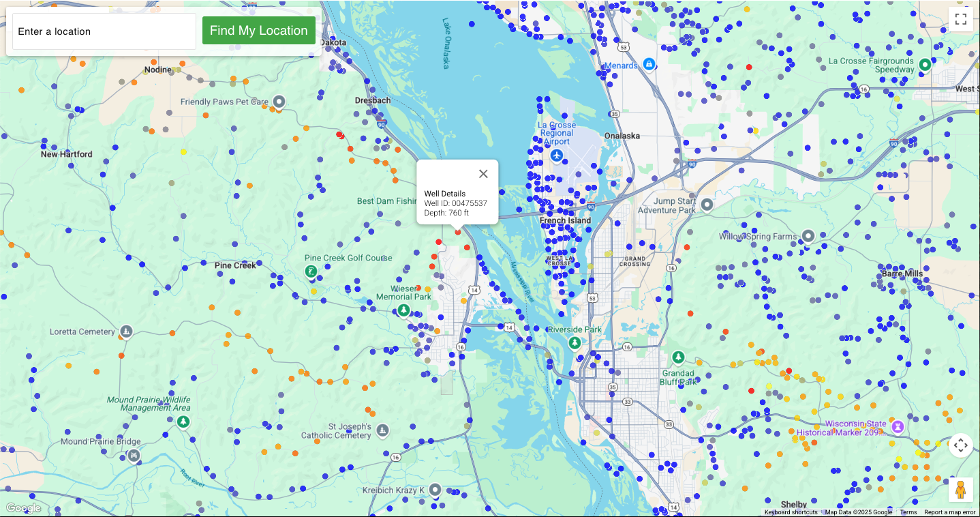Click the Find My Location button
The image size is (980, 517).
(259, 30)
